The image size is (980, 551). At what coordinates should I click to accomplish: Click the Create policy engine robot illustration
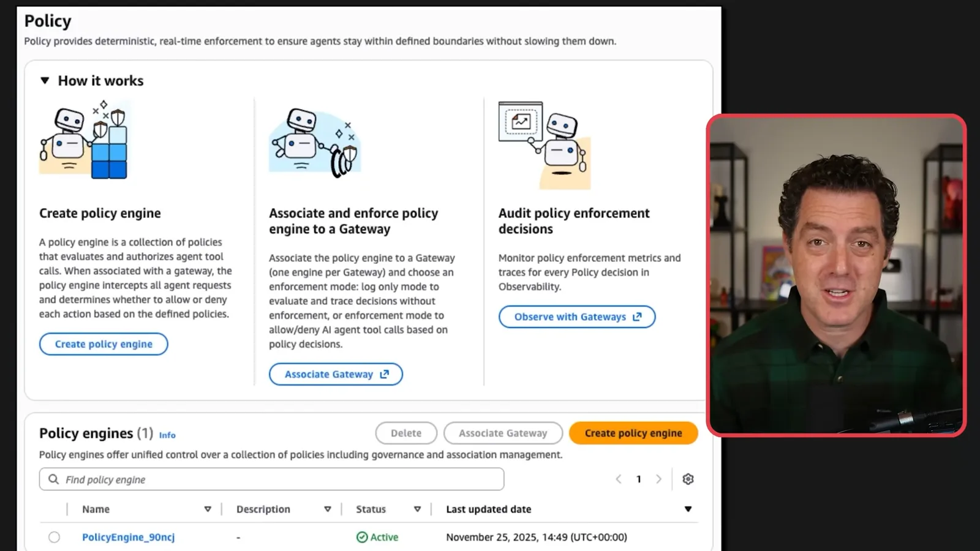point(85,140)
